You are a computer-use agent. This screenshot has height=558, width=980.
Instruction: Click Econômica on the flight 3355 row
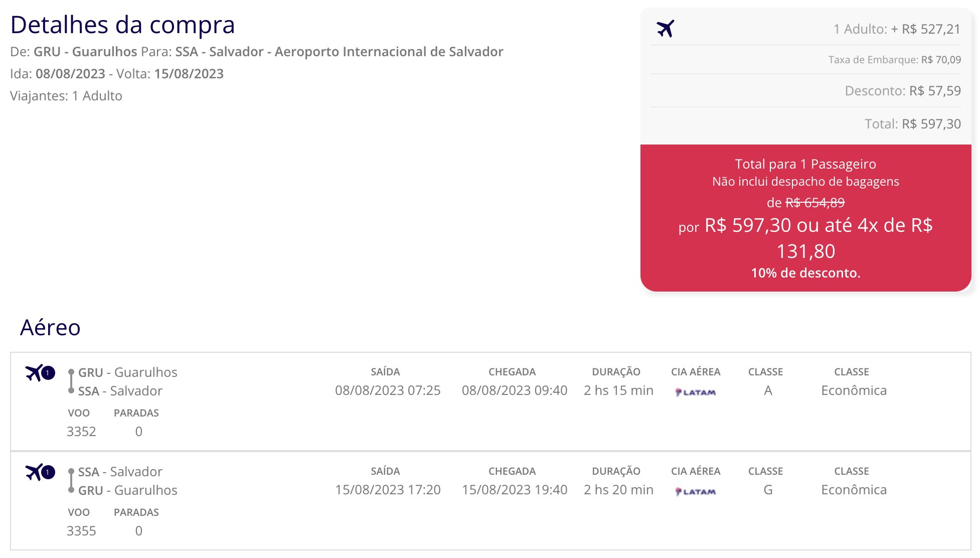pyautogui.click(x=854, y=490)
